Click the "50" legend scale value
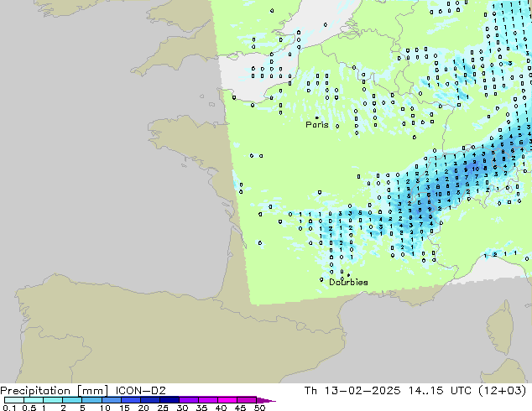Image resolution: width=532 pixels, height=411 pixels. click(259, 408)
